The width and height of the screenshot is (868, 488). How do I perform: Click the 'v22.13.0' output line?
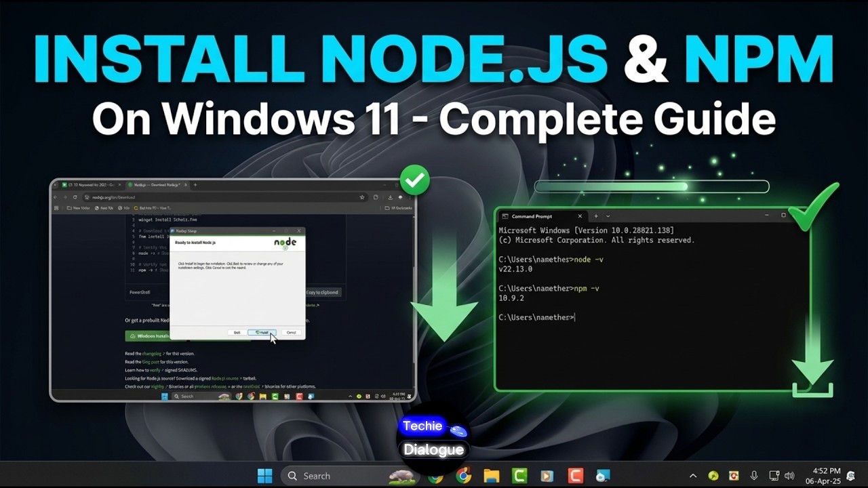[515, 269]
